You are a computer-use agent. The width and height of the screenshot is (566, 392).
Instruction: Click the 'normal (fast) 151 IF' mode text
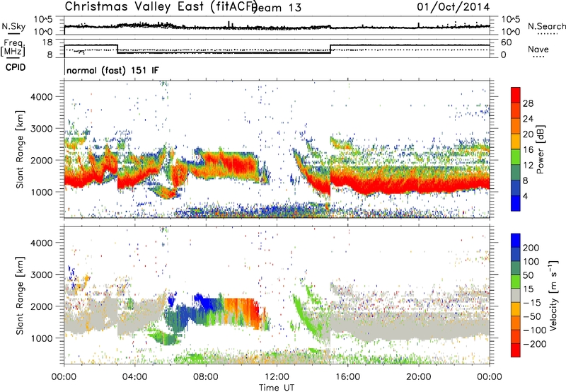click(112, 71)
